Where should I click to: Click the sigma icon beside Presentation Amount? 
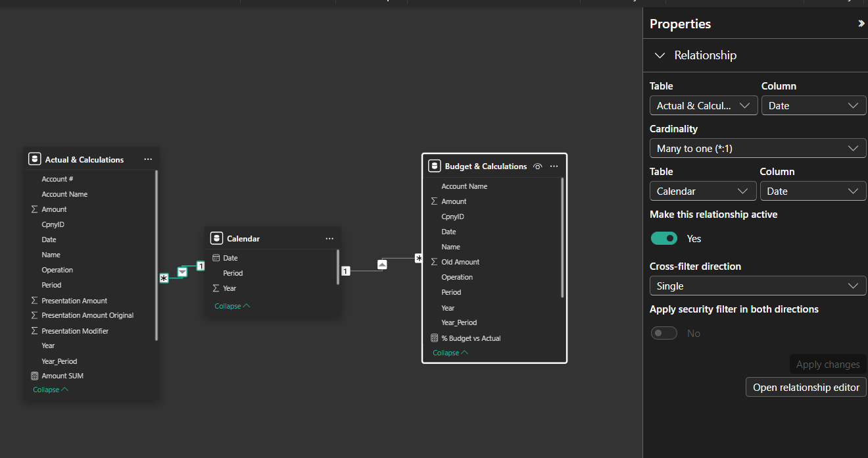34,300
